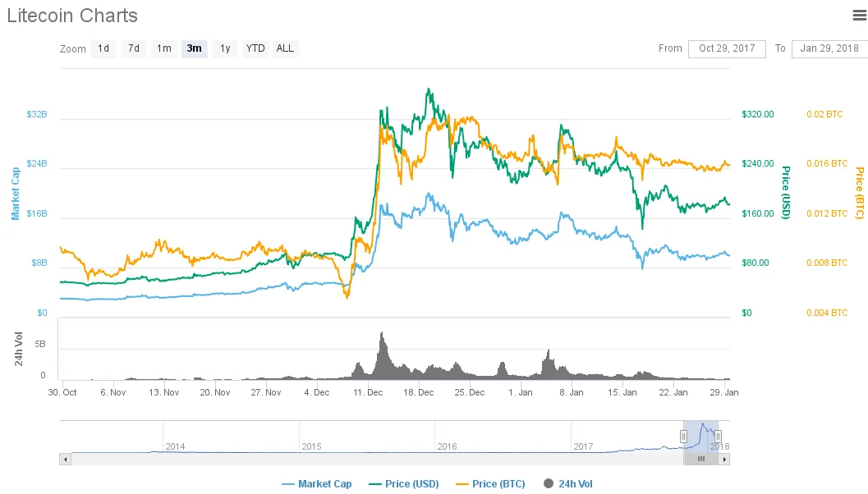
Task: Click the 11. Dec axis label
Action: pyautogui.click(x=368, y=392)
